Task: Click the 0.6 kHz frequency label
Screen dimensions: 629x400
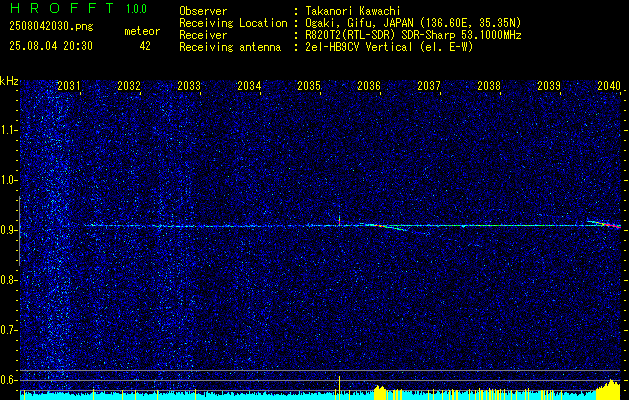Action: (x=9, y=380)
